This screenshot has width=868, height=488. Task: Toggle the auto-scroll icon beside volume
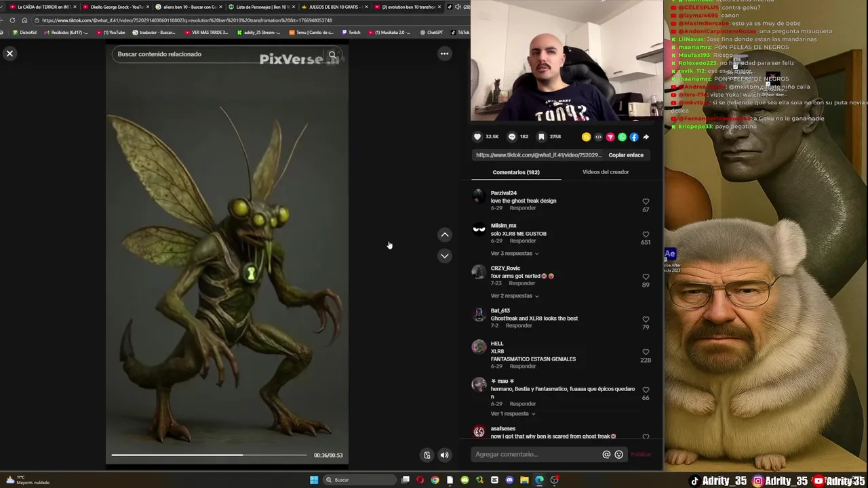click(x=427, y=455)
